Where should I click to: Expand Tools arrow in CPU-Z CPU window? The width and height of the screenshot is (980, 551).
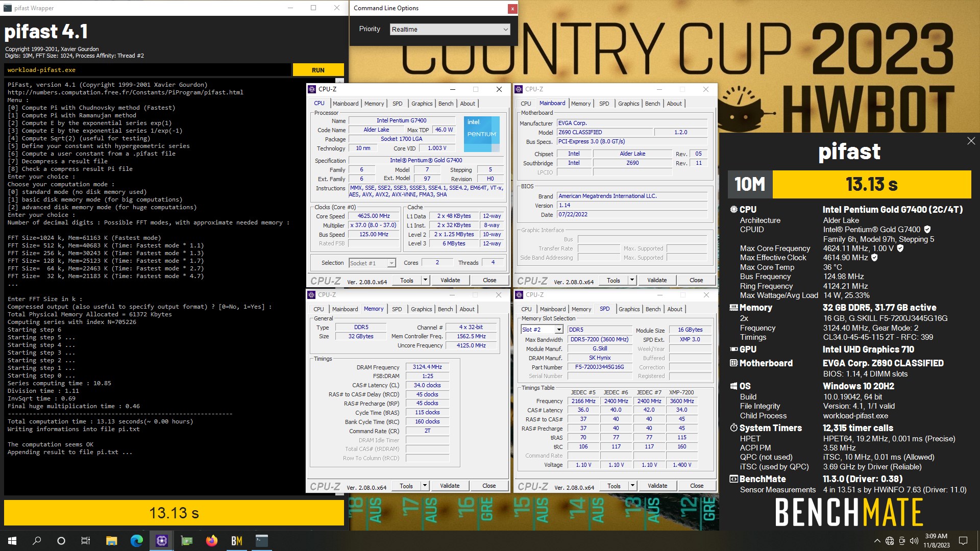tap(425, 280)
